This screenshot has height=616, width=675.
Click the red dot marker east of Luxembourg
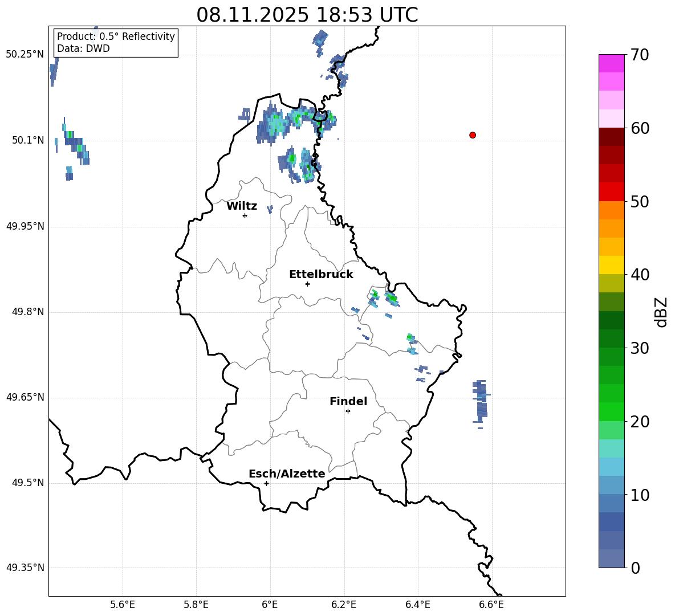click(x=473, y=135)
